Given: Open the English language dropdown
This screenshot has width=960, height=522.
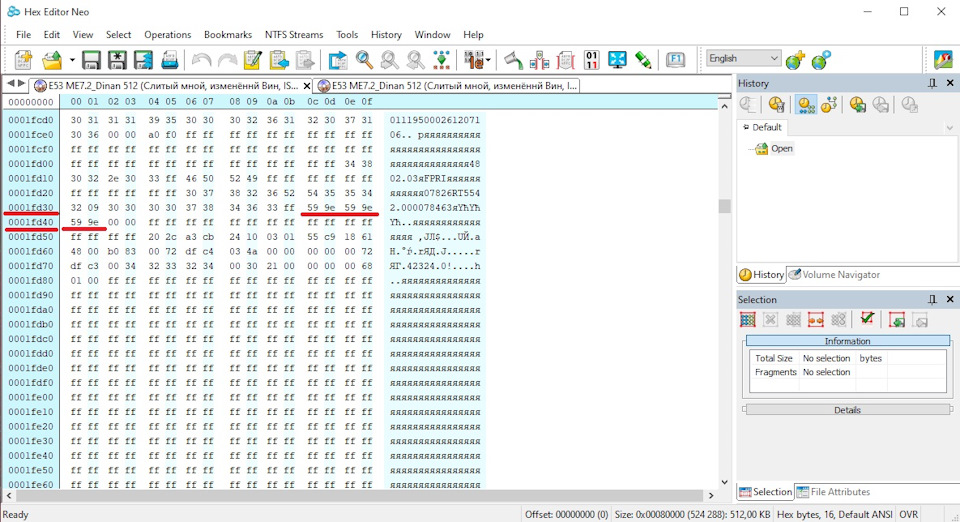Looking at the screenshot, I should 743,58.
